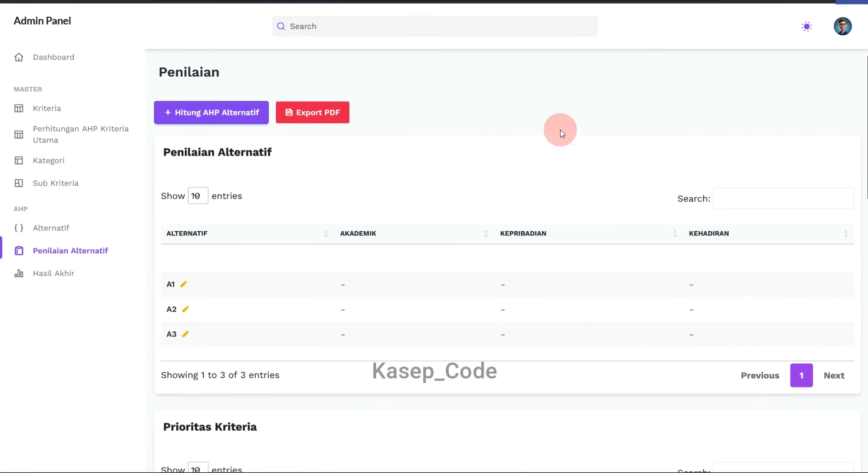Open Kategori from the sidebar

click(49, 160)
